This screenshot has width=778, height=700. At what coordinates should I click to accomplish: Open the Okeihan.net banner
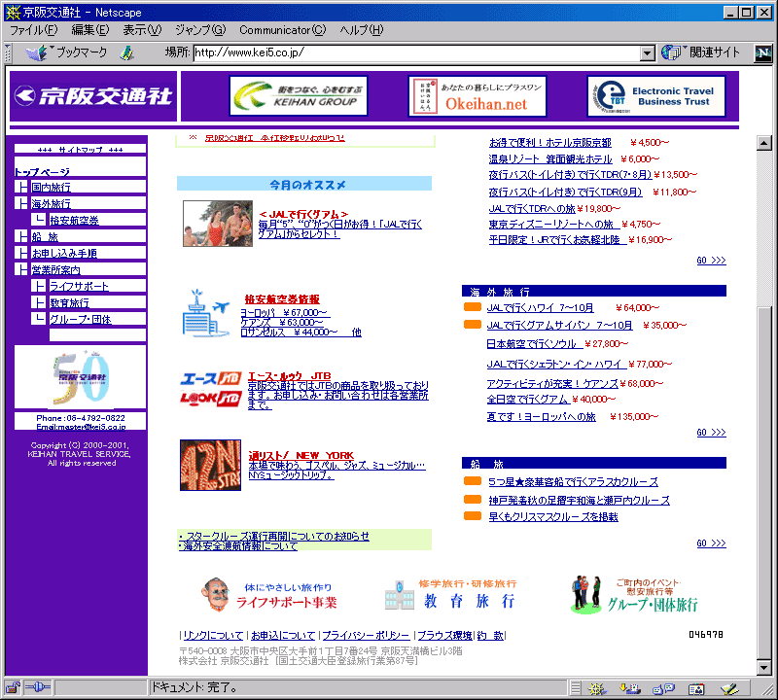coord(477,96)
